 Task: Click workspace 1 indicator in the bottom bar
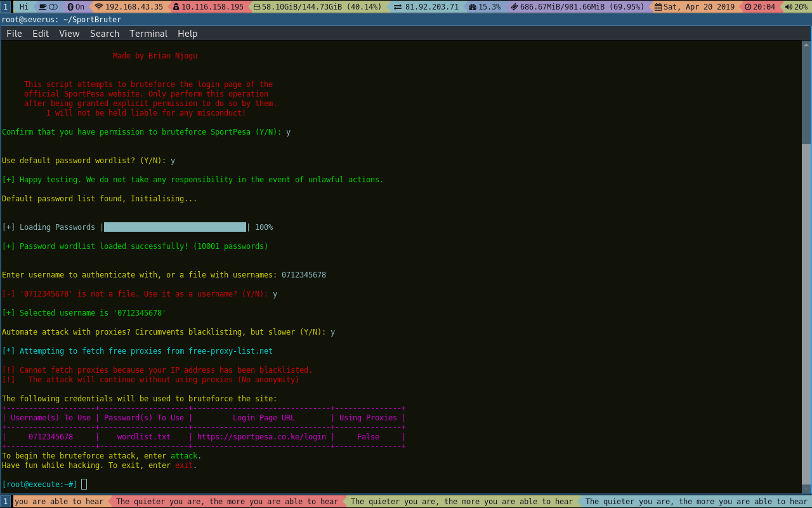(6, 502)
